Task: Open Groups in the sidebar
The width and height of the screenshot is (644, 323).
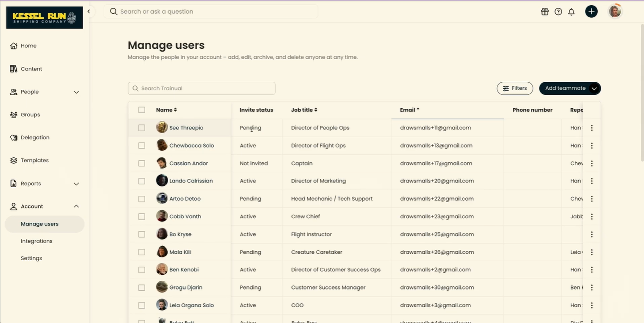Action: [x=25, y=115]
